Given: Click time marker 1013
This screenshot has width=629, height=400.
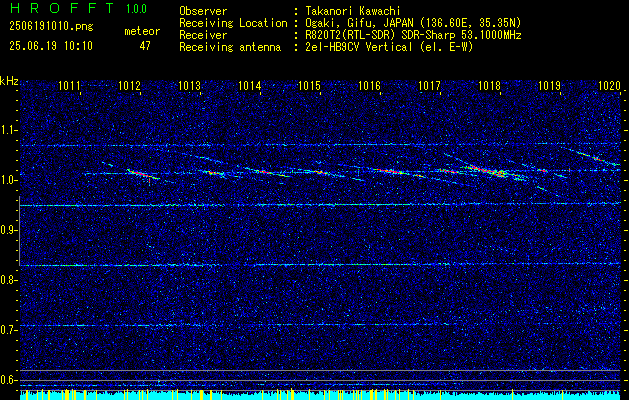Looking at the screenshot, I should (x=189, y=85).
